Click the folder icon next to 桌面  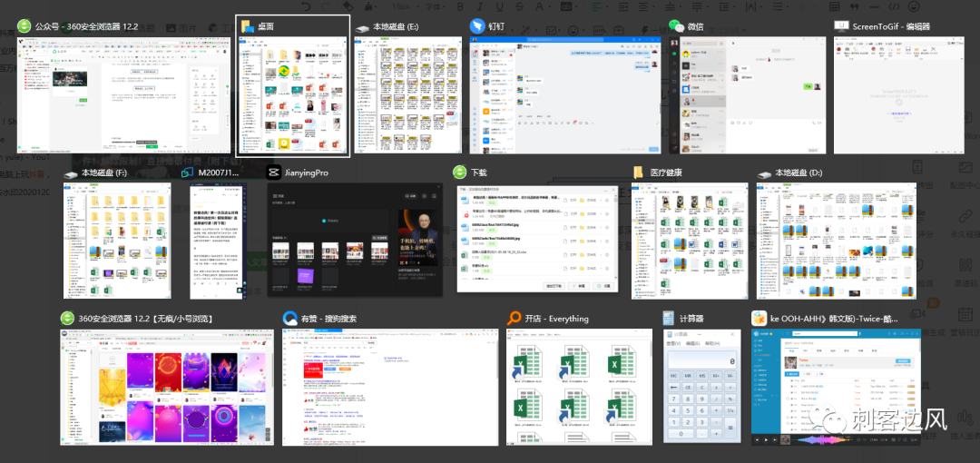point(248,26)
